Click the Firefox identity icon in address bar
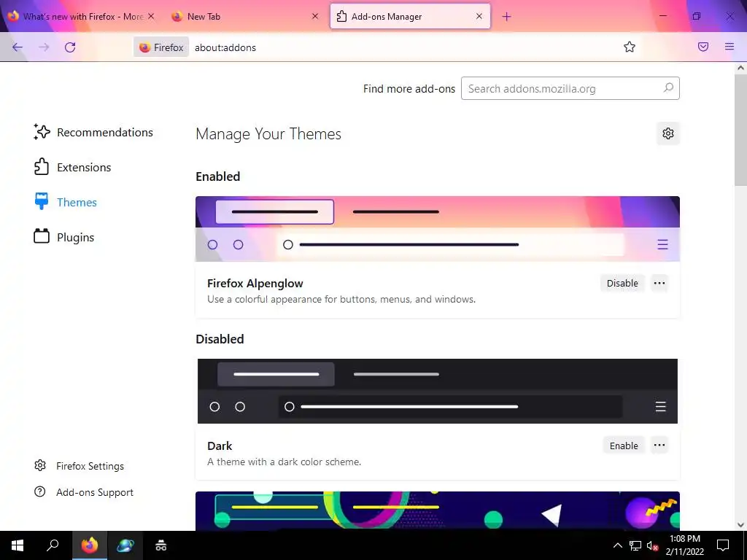Viewport: 747px width, 560px height. pyautogui.click(x=161, y=47)
